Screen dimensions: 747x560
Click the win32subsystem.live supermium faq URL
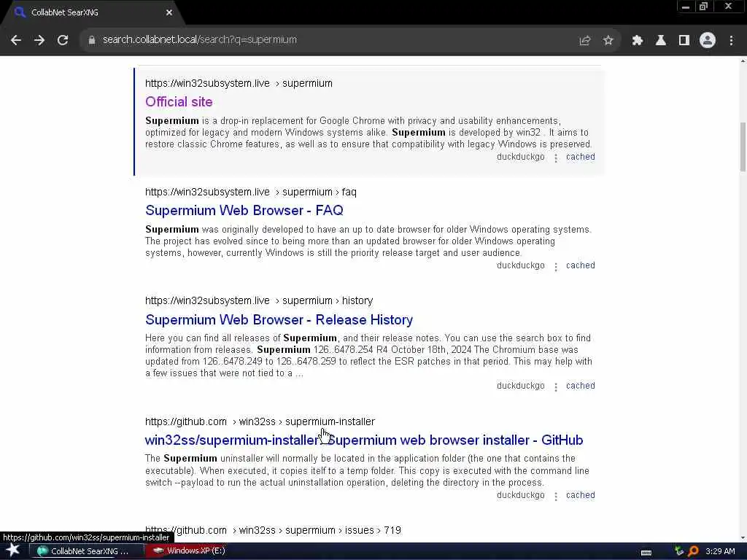click(251, 192)
